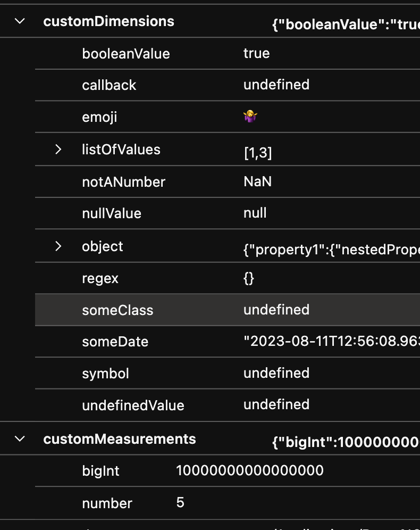Viewport: 420px width, 530px height.
Task: Click the symbol property row
Action: pyautogui.click(x=105, y=373)
